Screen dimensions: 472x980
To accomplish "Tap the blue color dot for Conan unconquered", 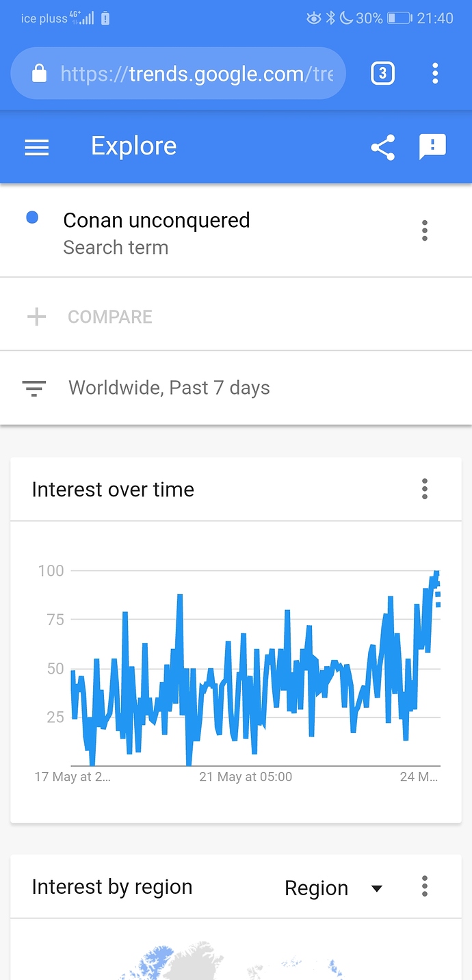I will click(31, 218).
